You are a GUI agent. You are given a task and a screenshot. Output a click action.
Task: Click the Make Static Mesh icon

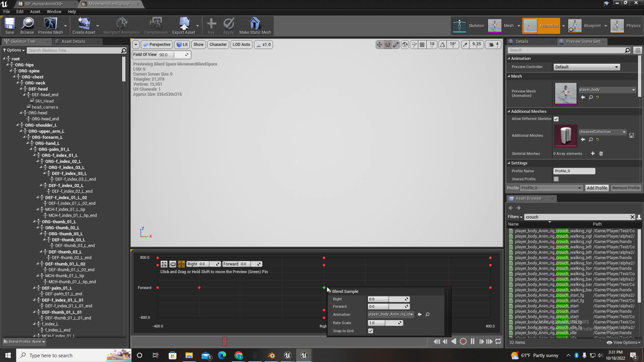[x=255, y=26]
